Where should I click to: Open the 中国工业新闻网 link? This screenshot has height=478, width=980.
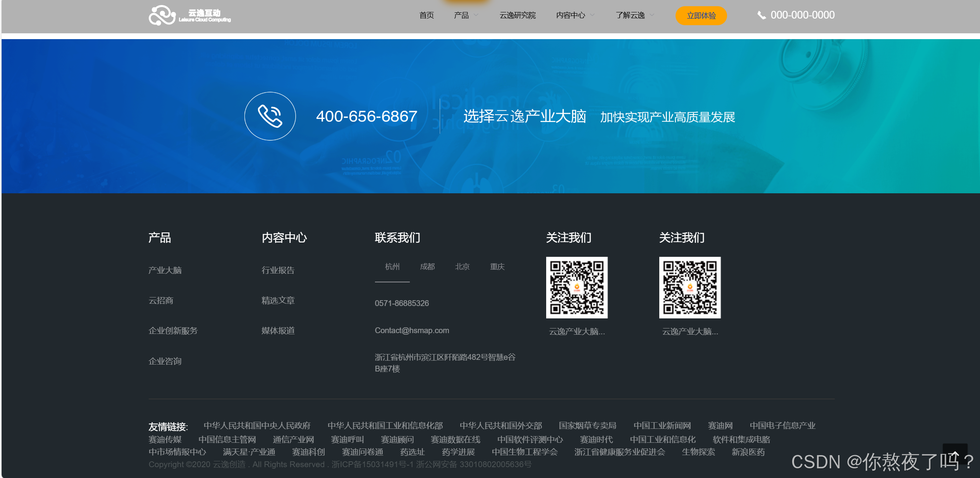click(662, 425)
